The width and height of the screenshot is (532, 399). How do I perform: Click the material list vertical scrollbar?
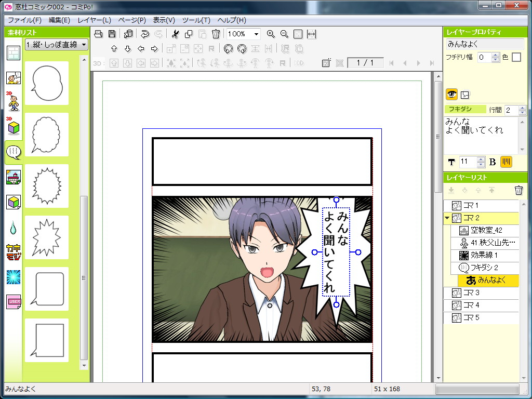(84, 278)
